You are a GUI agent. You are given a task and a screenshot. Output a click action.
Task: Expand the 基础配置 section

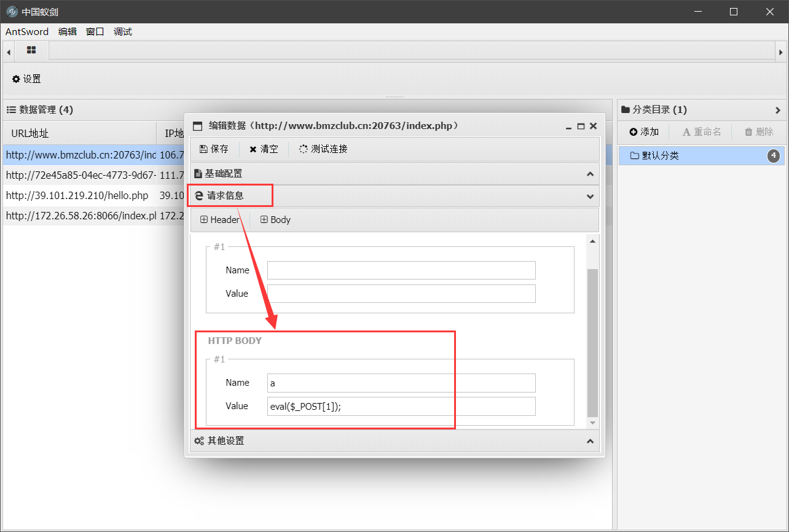pos(394,174)
